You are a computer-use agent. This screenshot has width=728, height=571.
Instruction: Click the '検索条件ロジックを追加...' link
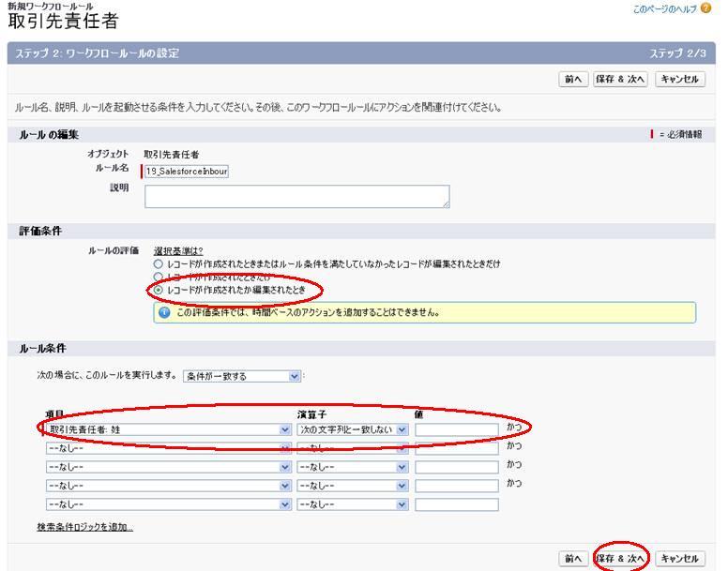click(x=84, y=527)
